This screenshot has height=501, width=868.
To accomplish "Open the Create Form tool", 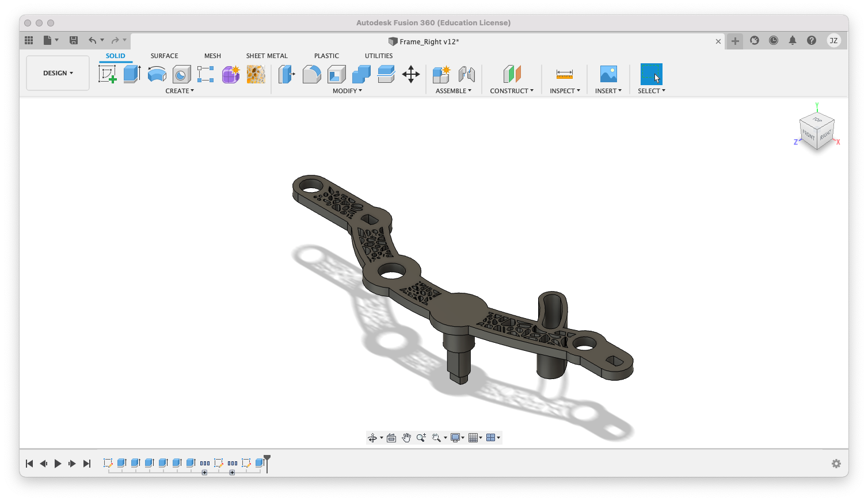I will 231,74.
